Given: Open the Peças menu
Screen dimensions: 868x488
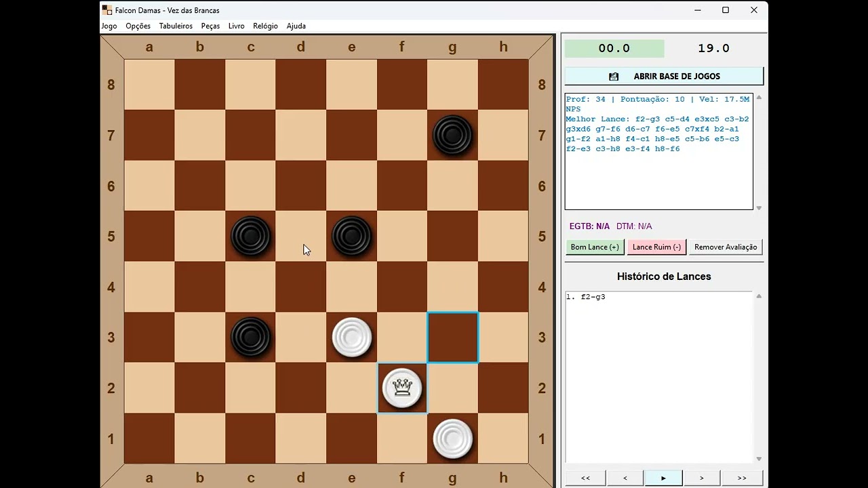Looking at the screenshot, I should coord(210,26).
